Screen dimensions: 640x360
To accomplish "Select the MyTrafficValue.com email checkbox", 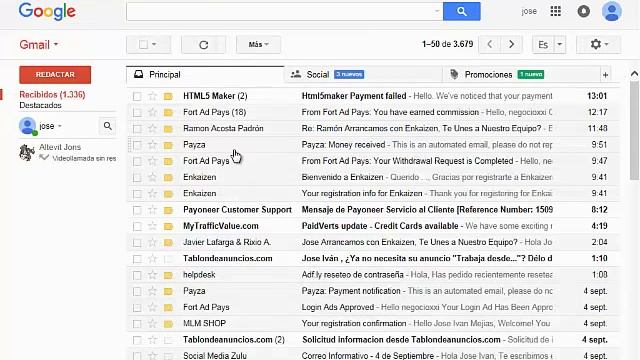I will tap(137, 227).
